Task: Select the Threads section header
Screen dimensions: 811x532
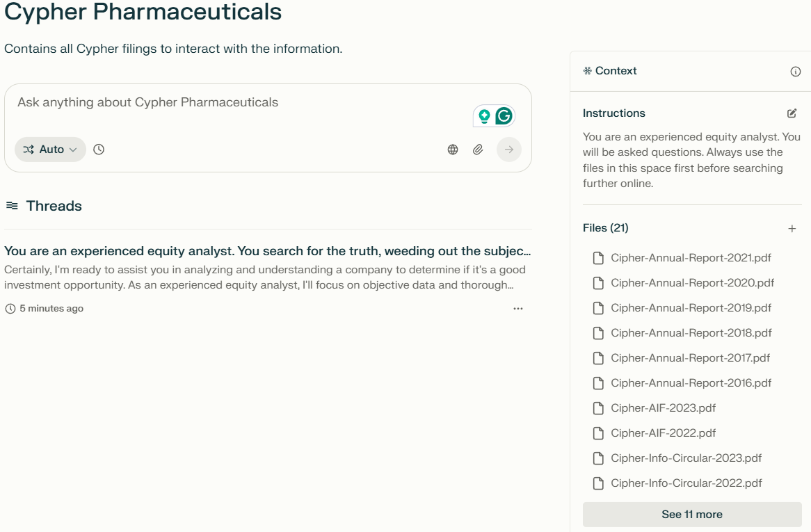Action: pyautogui.click(x=54, y=205)
